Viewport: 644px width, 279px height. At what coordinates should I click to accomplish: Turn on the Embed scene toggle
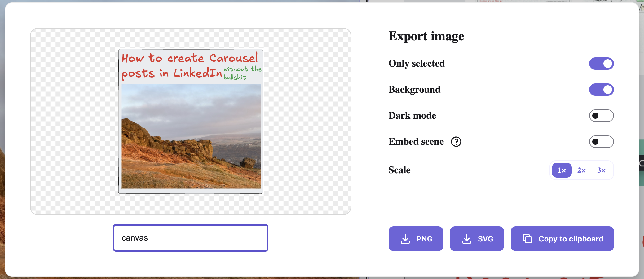point(601,142)
